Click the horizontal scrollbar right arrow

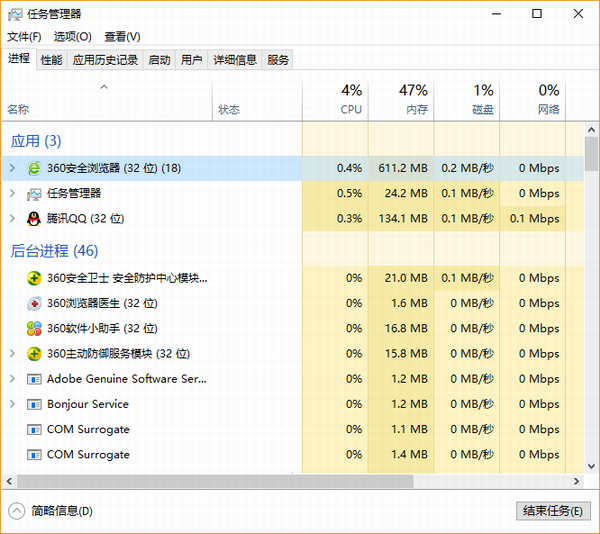coord(577,481)
